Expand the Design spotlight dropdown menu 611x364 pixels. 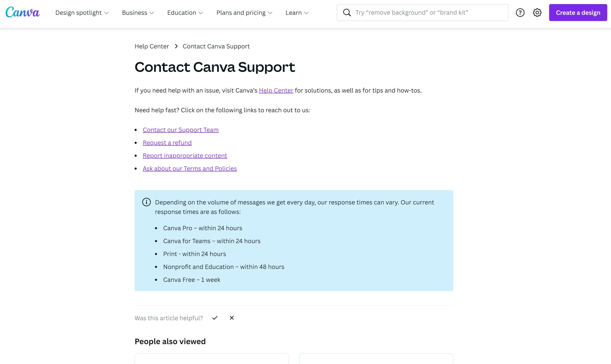pos(82,13)
